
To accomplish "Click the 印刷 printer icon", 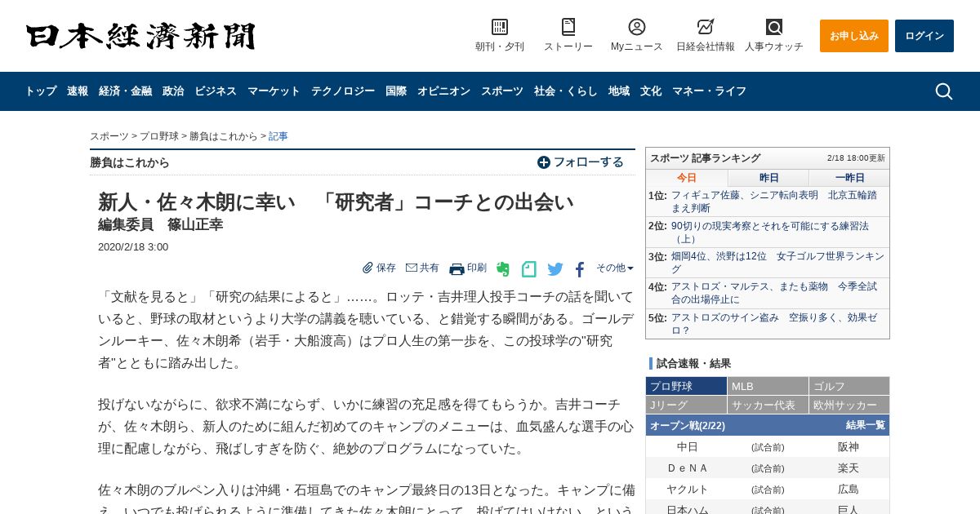I will [x=457, y=268].
